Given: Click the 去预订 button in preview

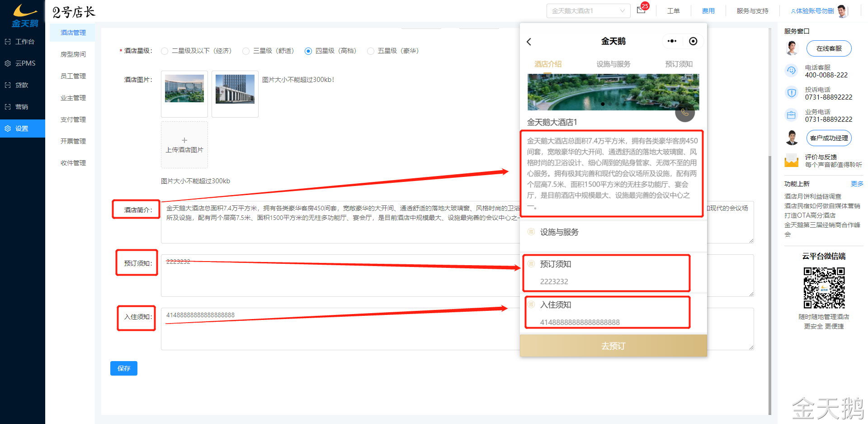Looking at the screenshot, I should pyautogui.click(x=613, y=346).
